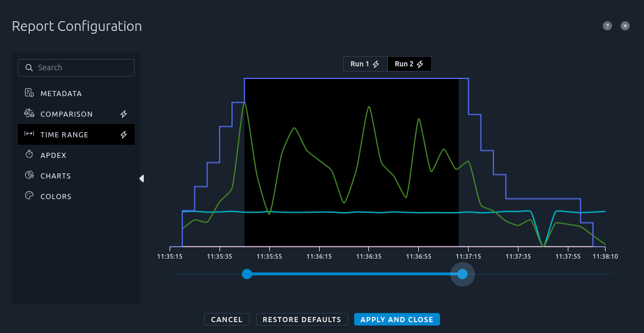The image size is (644, 333).
Task: Close the Report Configuration dialog
Action: (x=625, y=26)
